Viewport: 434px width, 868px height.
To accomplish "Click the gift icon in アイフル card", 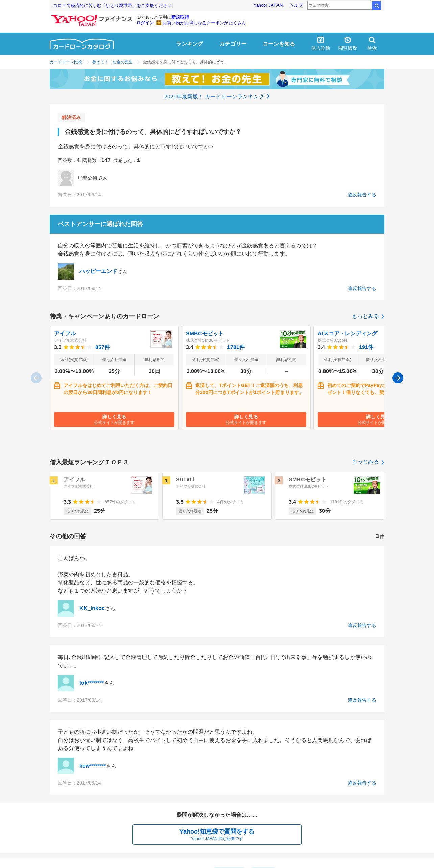I will [57, 386].
